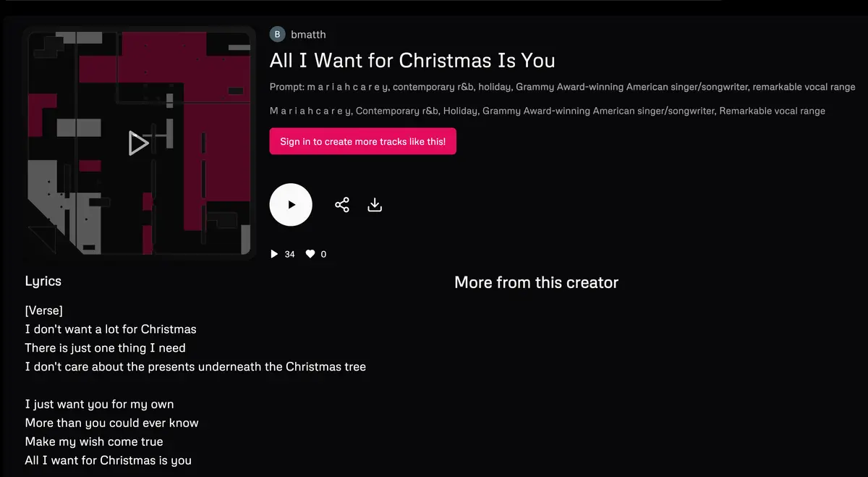Click the [Verse] marker in the lyrics
Viewport: 868px width, 477px height.
pos(44,311)
